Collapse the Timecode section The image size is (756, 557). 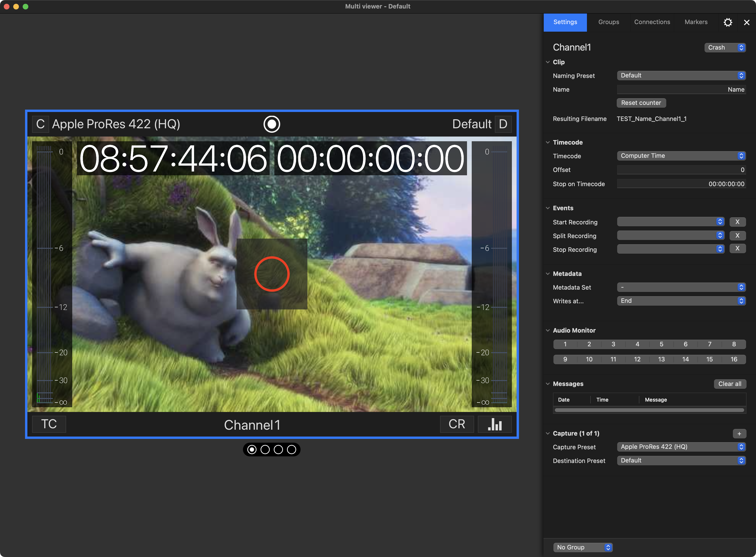tap(548, 142)
